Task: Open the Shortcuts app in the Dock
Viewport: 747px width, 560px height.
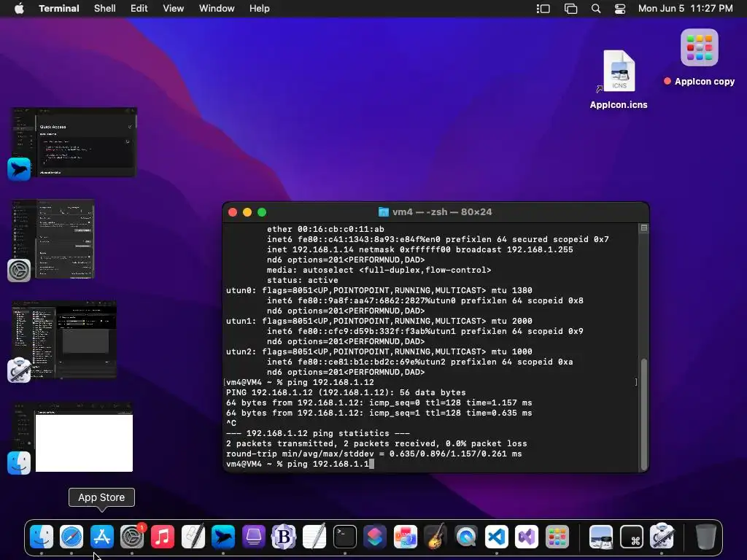Action: point(375,537)
